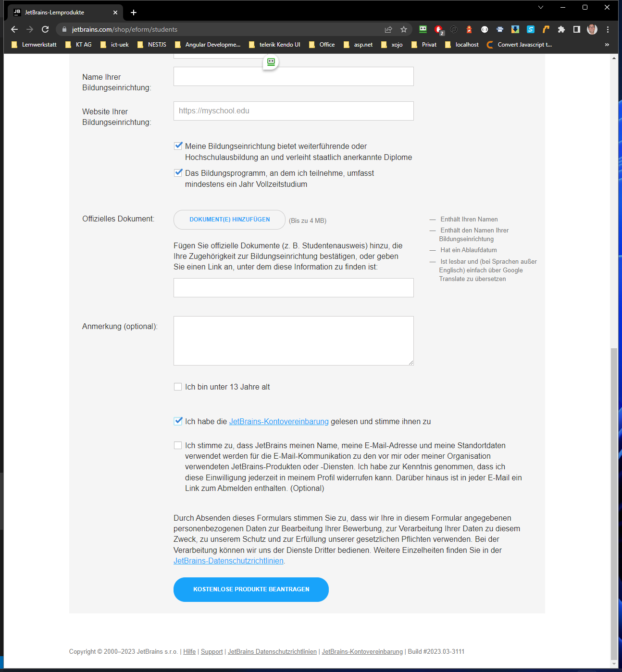The width and height of the screenshot is (622, 672).
Task: Go back using the back arrow
Action: pyautogui.click(x=14, y=29)
